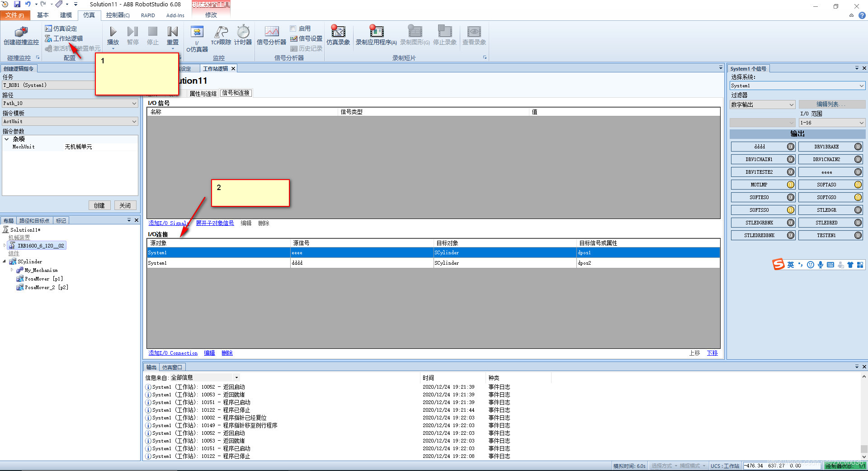This screenshot has width=868, height=471.
Task: Select the I/O connection row with dddd
Action: pos(434,263)
